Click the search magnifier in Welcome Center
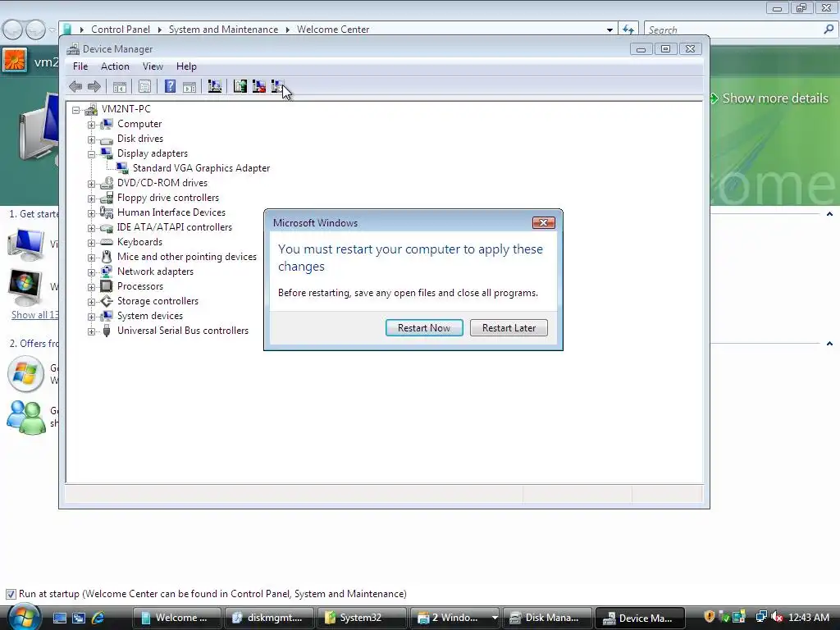This screenshot has width=840, height=630. tap(829, 30)
